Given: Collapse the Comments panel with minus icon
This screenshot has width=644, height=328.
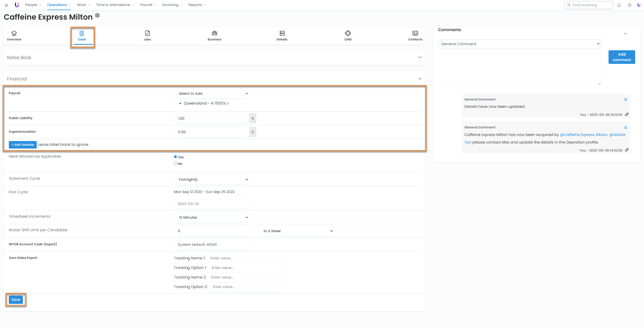Looking at the screenshot, I should [625, 34].
